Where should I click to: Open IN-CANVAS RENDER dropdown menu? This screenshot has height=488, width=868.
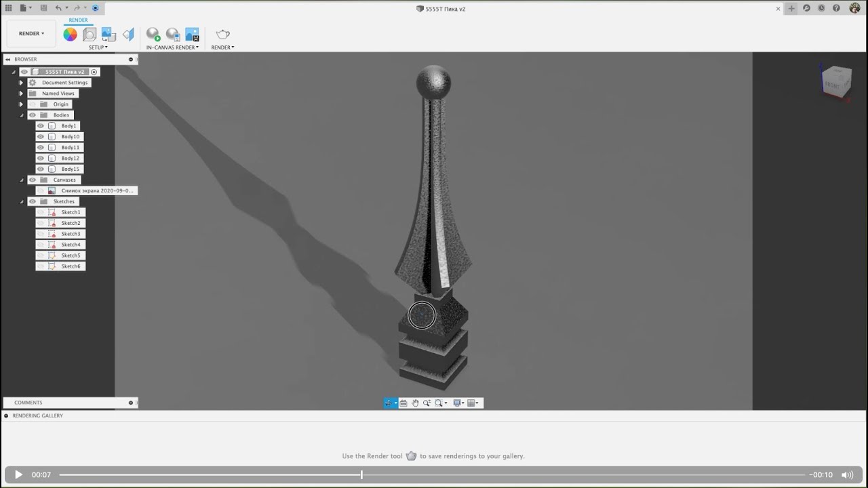point(172,47)
